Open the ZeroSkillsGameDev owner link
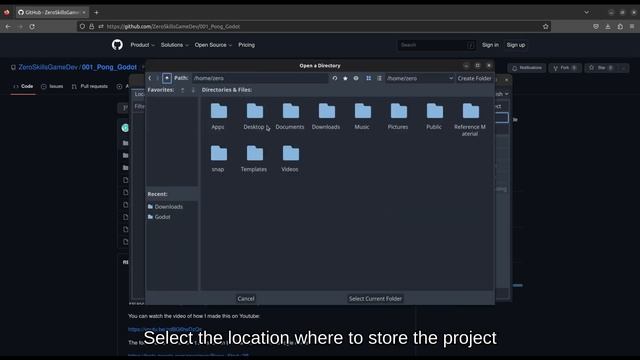Viewport: 640px width, 360px height. click(x=48, y=67)
